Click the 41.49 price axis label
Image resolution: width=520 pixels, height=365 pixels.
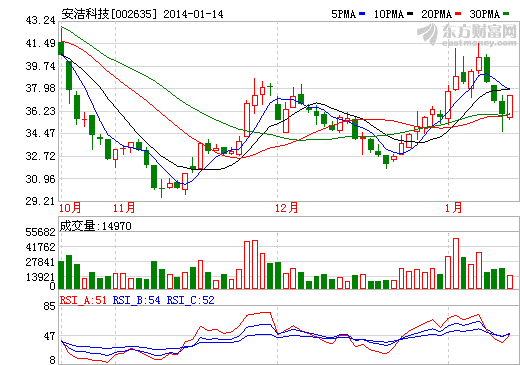point(40,43)
